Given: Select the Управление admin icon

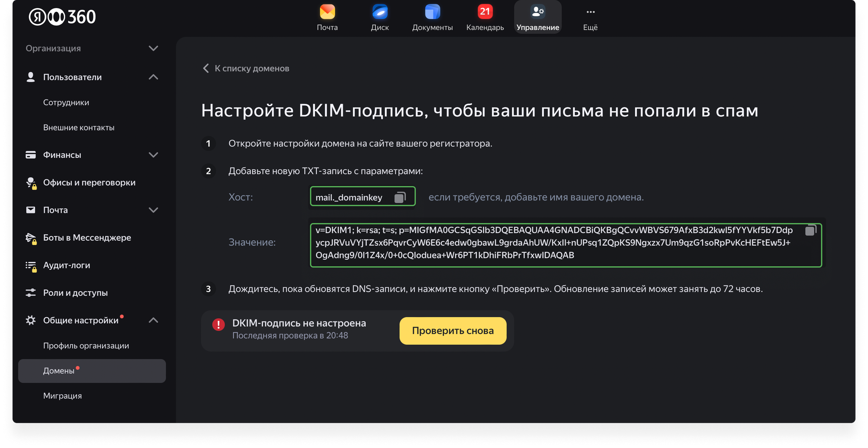Looking at the screenshot, I should (538, 13).
